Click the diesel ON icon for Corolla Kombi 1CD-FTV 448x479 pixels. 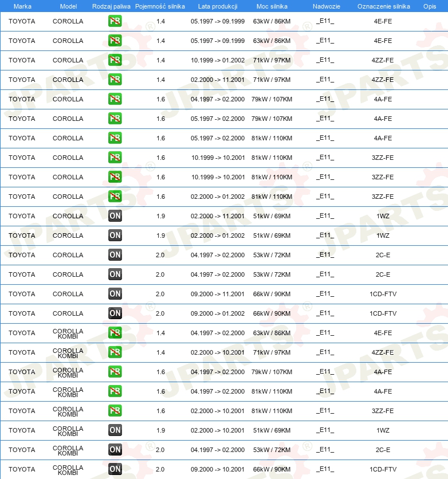tap(115, 469)
